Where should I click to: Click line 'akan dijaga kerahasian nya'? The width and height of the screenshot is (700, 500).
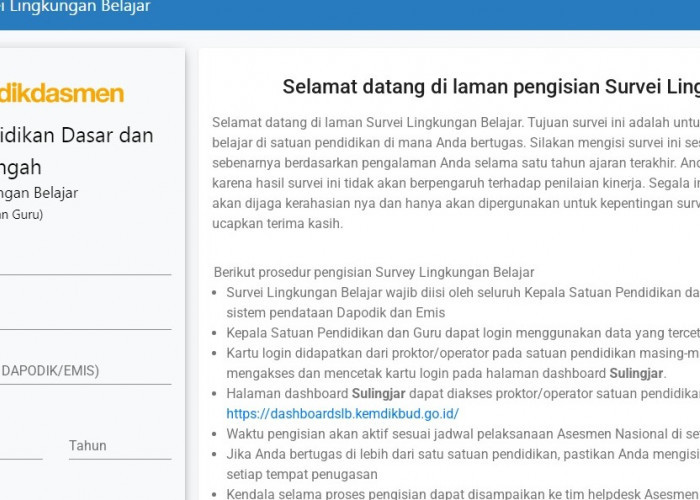click(456, 203)
